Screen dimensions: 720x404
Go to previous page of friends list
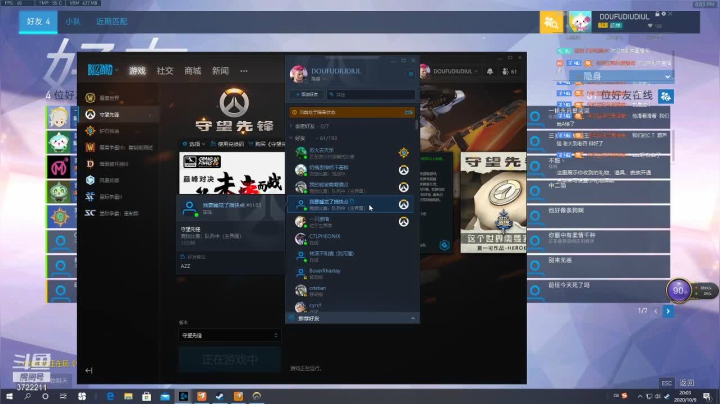coord(655,311)
